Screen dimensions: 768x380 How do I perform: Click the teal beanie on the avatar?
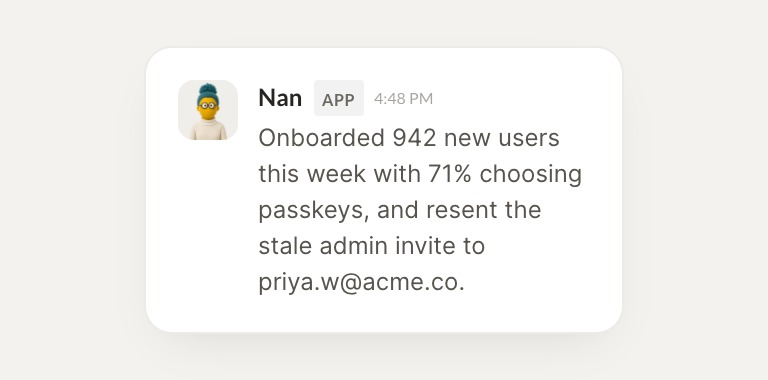[208, 94]
